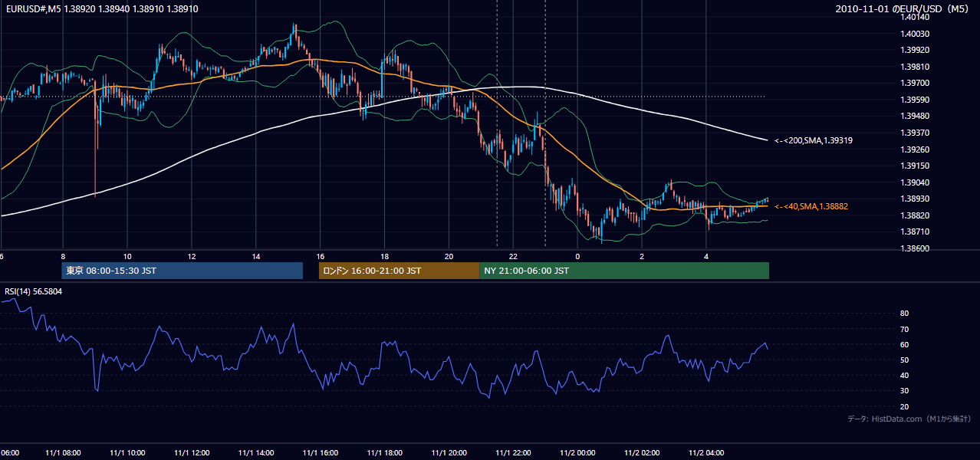The height and width of the screenshot is (460, 980).
Task: Click the 1.39040 price axis label
Action: (x=916, y=182)
